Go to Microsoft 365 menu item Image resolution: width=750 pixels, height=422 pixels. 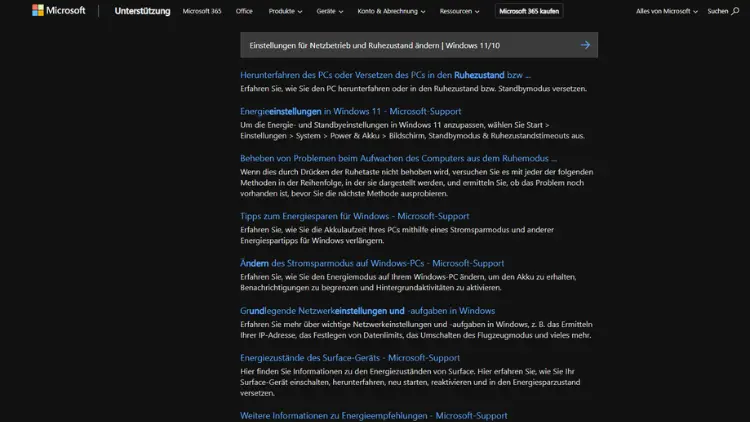point(202,11)
